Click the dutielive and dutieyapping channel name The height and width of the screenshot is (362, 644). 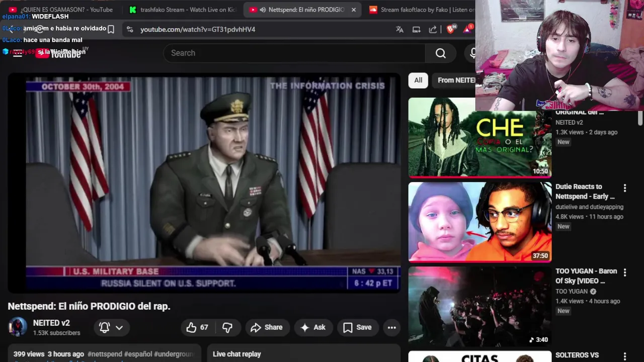click(x=589, y=207)
